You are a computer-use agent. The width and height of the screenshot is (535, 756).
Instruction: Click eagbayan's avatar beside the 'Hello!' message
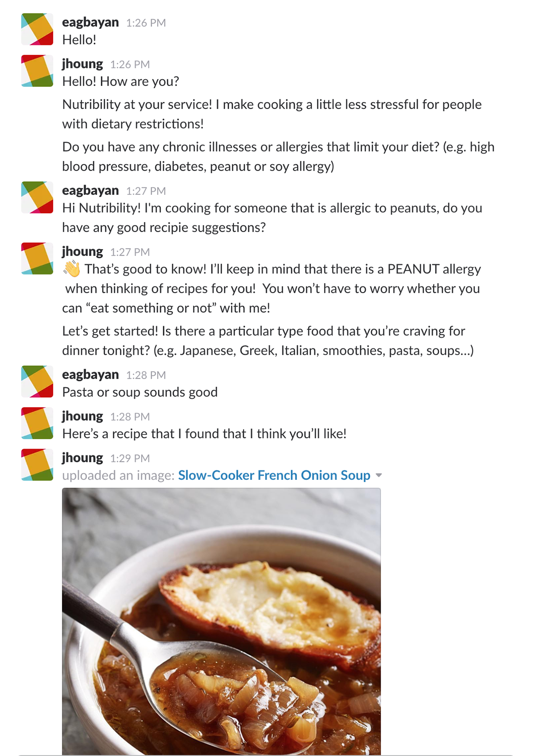[x=37, y=29]
